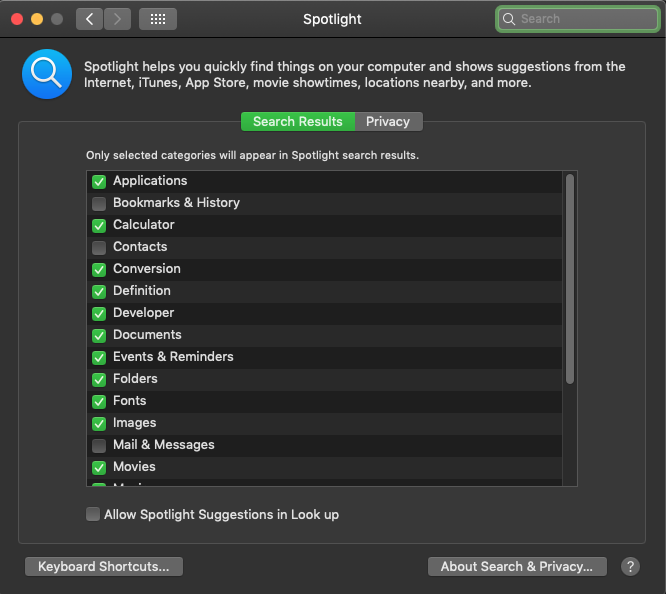Viewport: 666px width, 594px height.
Task: Open help with the question mark button
Action: pos(630,566)
